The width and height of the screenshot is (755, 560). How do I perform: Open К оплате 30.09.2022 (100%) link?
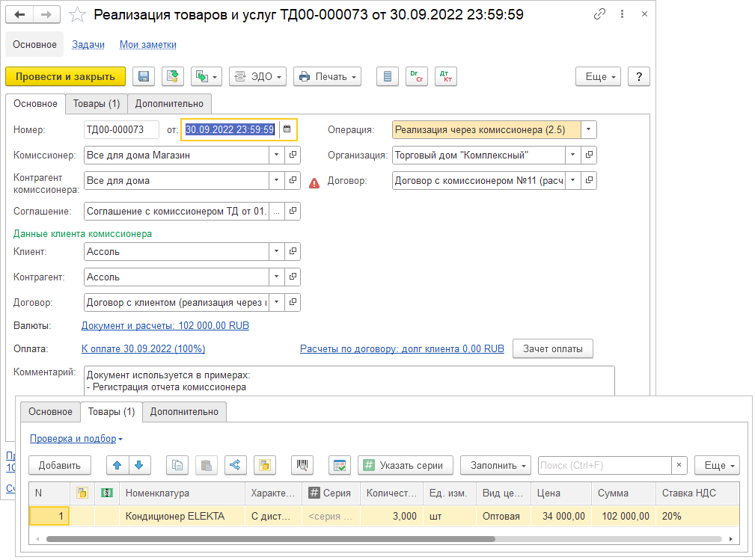pos(143,349)
